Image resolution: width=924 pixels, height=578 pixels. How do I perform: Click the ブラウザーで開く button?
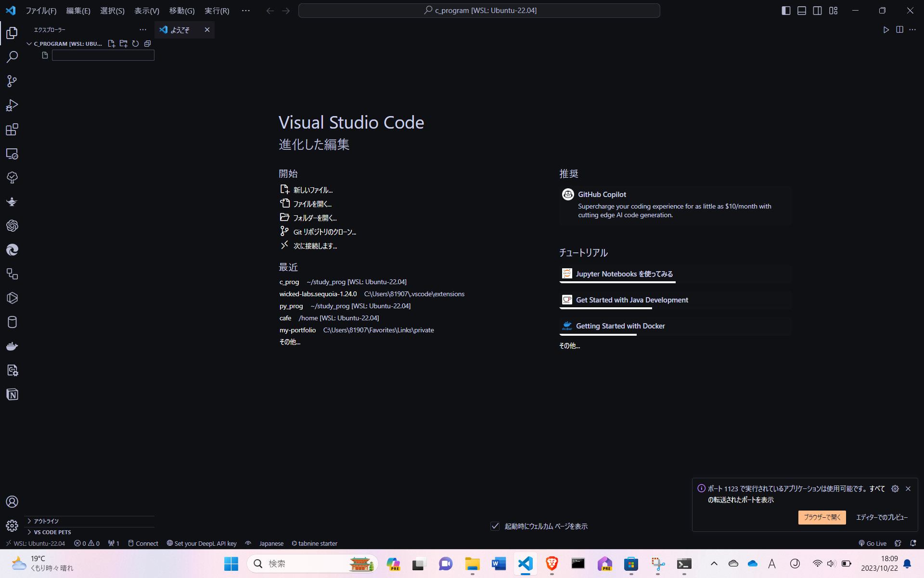point(821,517)
